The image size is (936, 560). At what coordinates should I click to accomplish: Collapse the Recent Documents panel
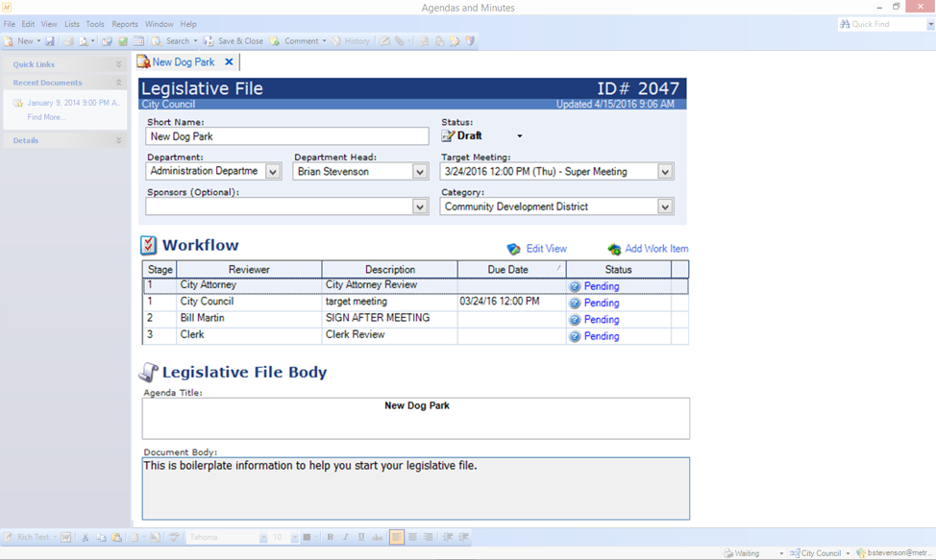pyautogui.click(x=119, y=83)
